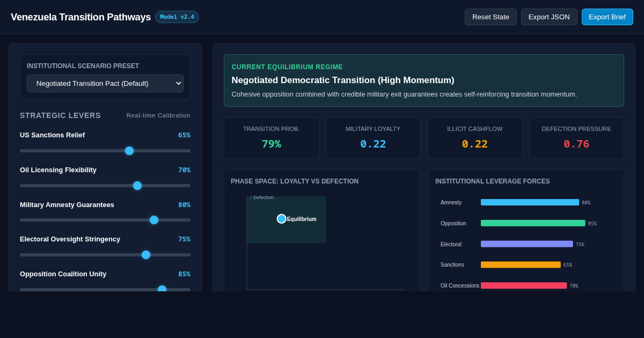
Task: Click the Real-time Calibration label
Action: pyautogui.click(x=158, y=115)
